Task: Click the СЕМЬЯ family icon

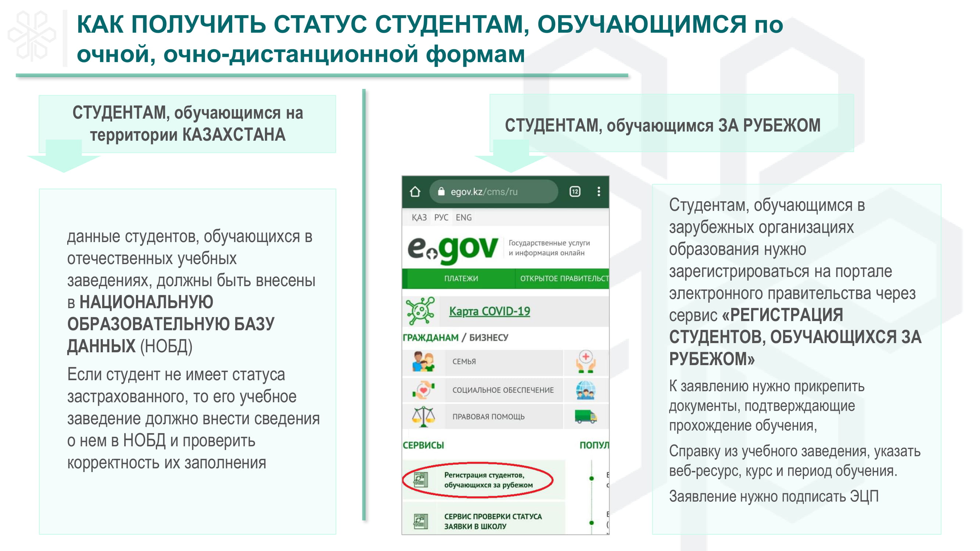Action: (x=423, y=361)
